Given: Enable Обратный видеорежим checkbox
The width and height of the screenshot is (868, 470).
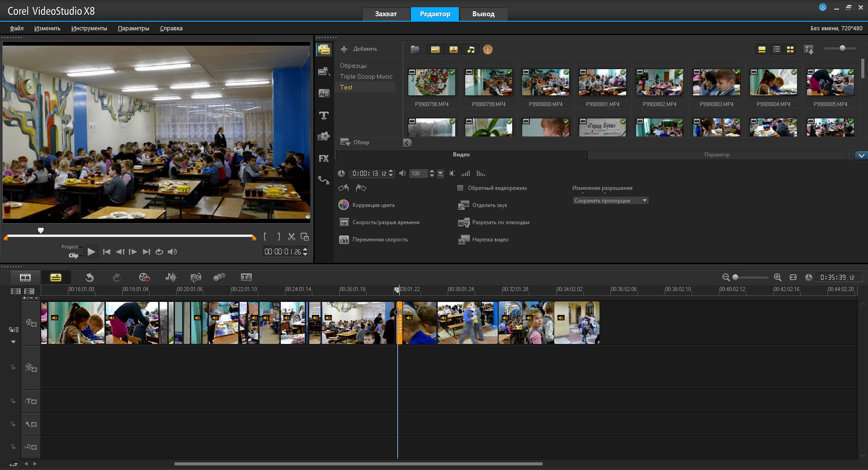Looking at the screenshot, I should pos(460,188).
